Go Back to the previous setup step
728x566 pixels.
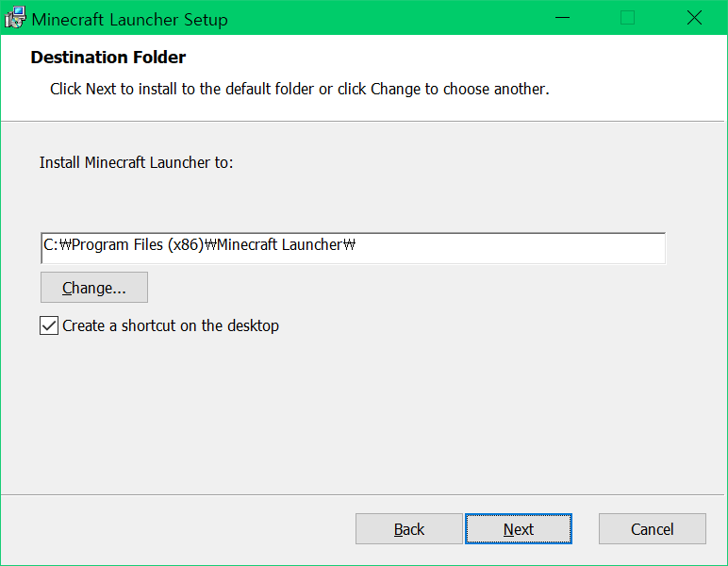click(x=409, y=529)
